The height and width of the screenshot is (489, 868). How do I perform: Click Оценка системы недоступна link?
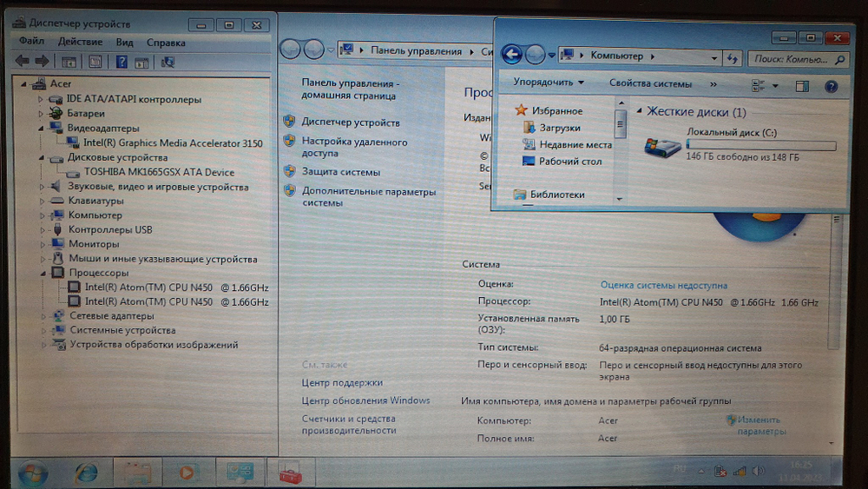[664, 285]
